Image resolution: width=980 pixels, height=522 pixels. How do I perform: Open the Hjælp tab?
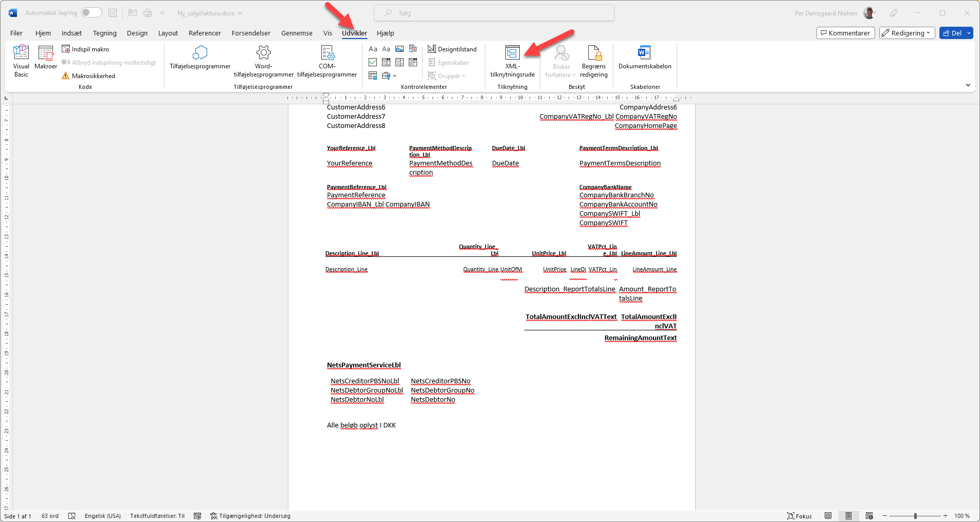pyautogui.click(x=386, y=33)
